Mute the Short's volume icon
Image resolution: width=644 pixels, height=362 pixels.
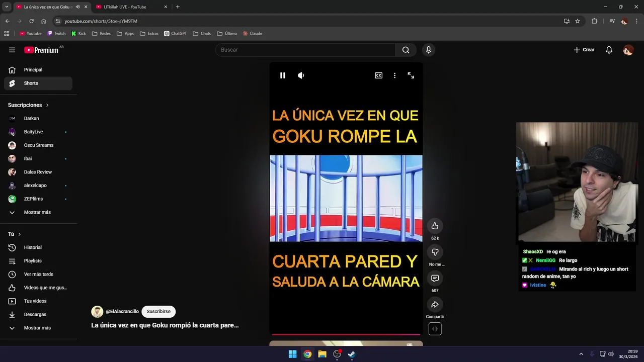pos(301,75)
